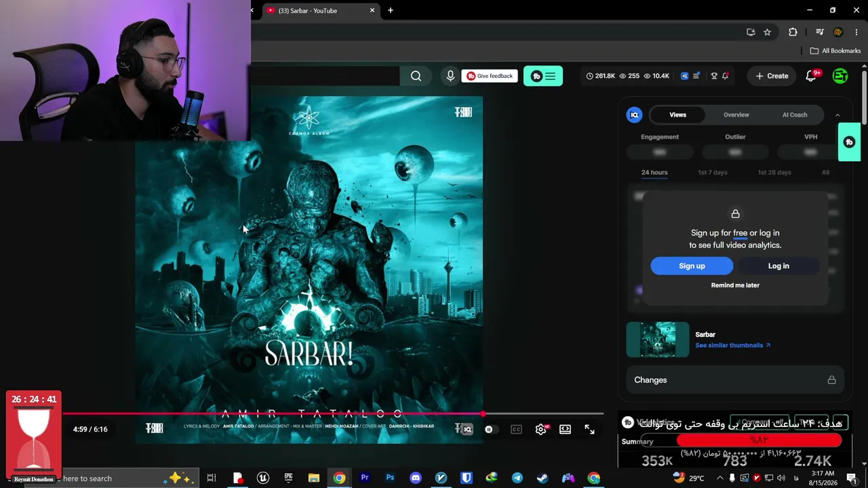Open Steam from the taskbar
The width and height of the screenshot is (868, 488).
coord(542,478)
